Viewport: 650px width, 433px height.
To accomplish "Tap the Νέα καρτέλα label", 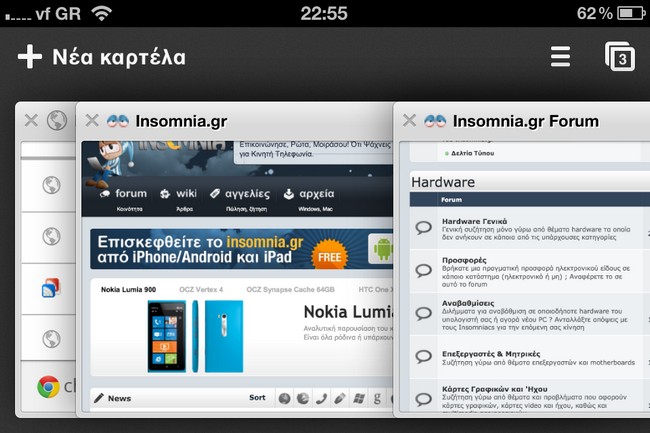I will pyautogui.click(x=119, y=57).
